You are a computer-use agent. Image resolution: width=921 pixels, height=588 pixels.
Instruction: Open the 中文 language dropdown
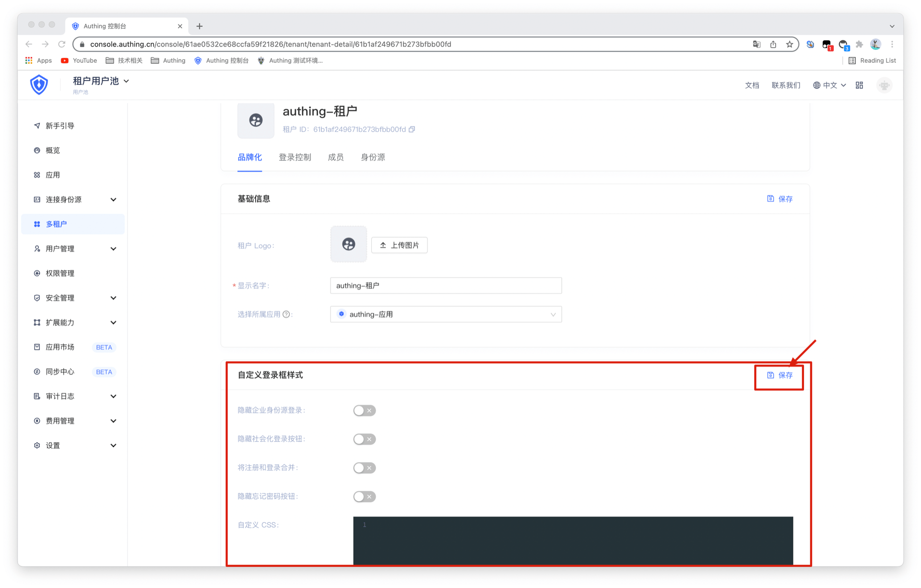pyautogui.click(x=829, y=85)
